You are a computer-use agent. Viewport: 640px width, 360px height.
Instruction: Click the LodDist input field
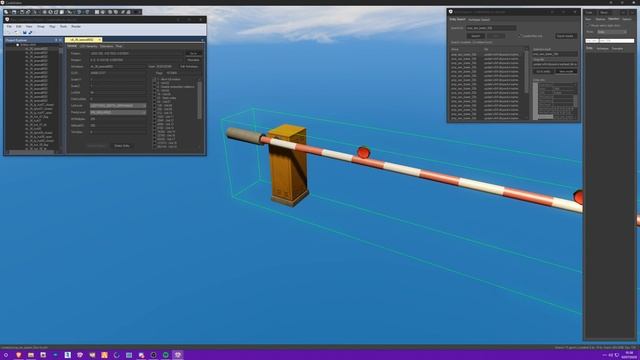tap(118, 93)
